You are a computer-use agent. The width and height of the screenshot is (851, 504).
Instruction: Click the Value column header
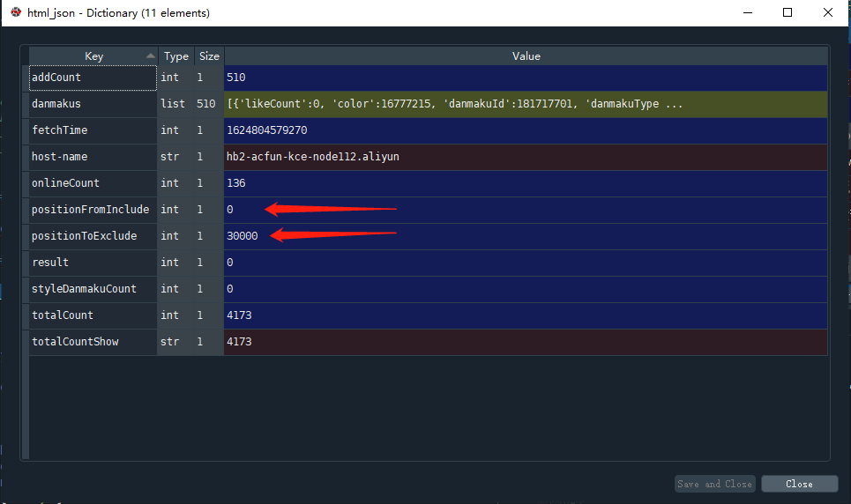pos(526,56)
